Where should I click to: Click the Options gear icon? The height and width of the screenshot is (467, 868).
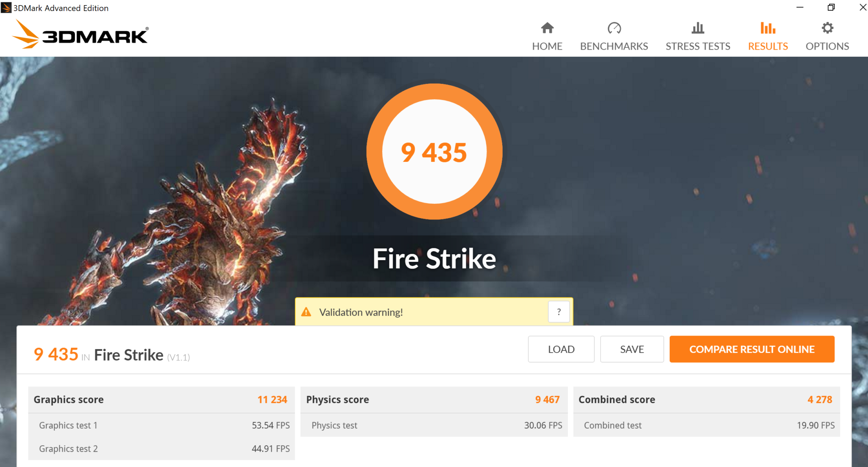[x=827, y=28]
